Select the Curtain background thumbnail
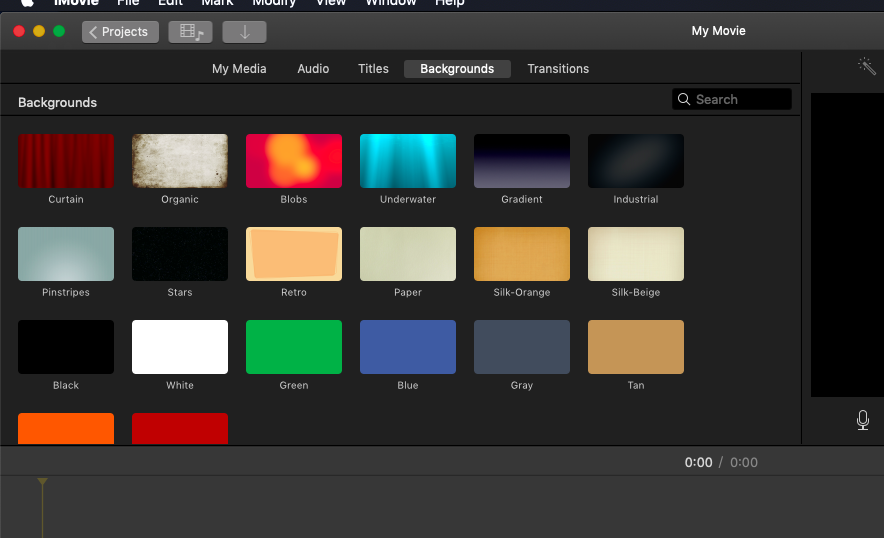884x538 pixels. [66, 161]
